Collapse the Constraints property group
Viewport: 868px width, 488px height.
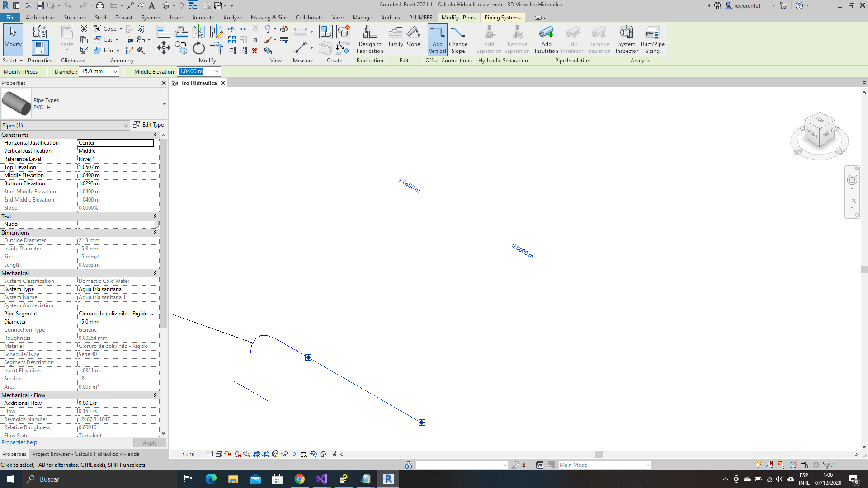155,135
